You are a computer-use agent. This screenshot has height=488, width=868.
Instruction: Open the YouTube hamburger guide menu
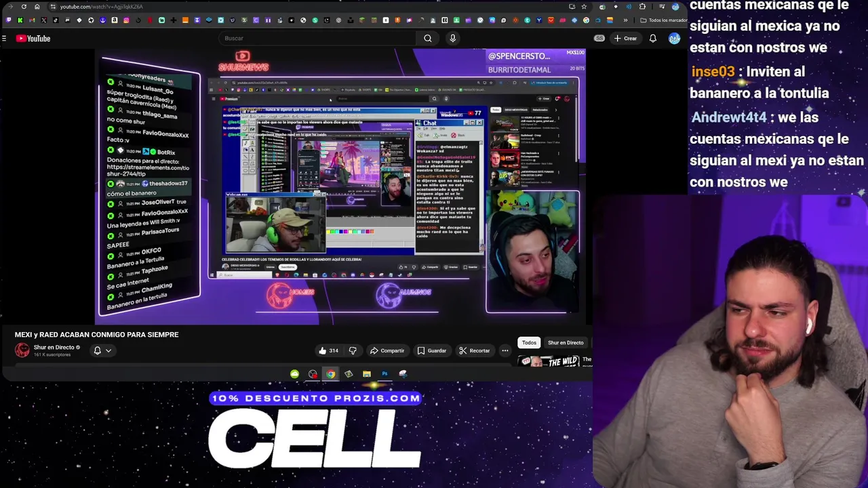pyautogui.click(x=4, y=39)
